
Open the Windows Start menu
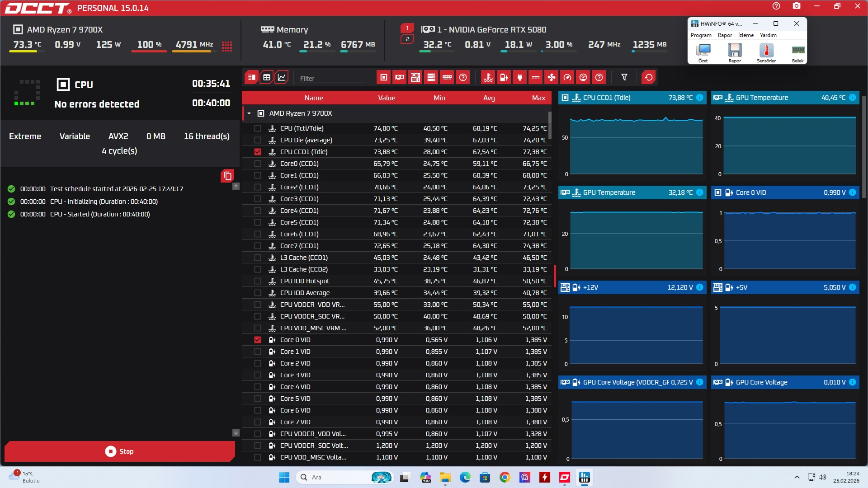[x=284, y=477]
